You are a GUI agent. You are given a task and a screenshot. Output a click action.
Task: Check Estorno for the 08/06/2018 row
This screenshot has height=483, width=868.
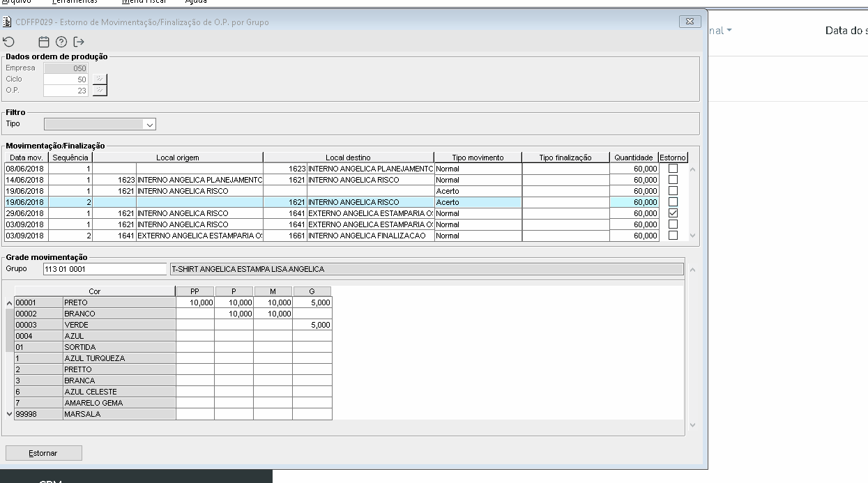click(x=673, y=169)
